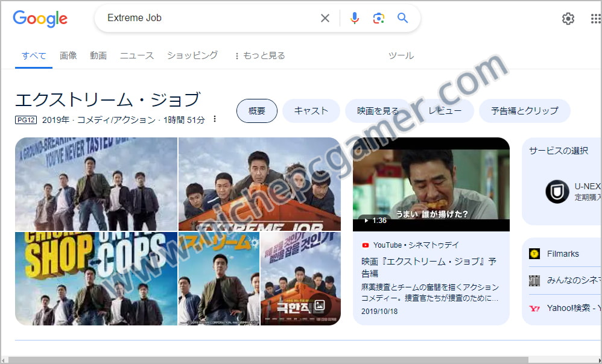Open the Filmarks link

[563, 254]
